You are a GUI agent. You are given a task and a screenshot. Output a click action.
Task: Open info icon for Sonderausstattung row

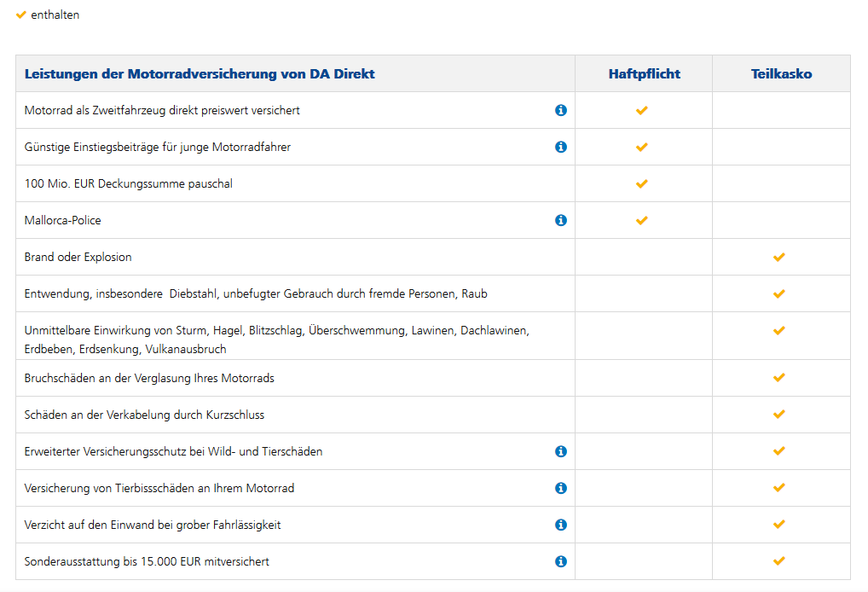(x=561, y=561)
